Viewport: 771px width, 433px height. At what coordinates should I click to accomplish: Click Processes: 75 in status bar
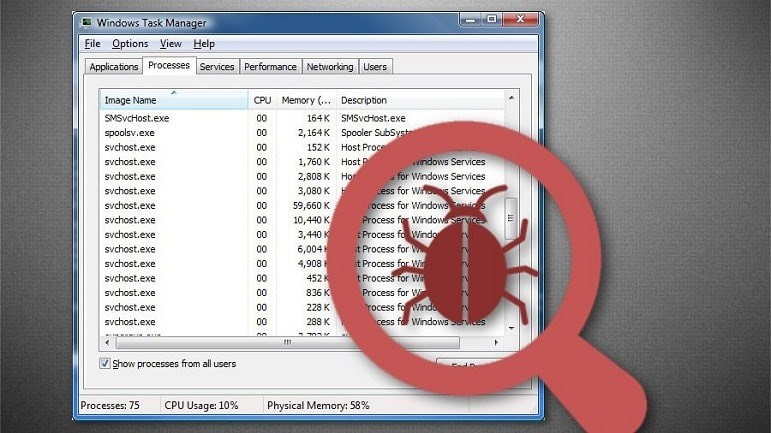pos(110,405)
